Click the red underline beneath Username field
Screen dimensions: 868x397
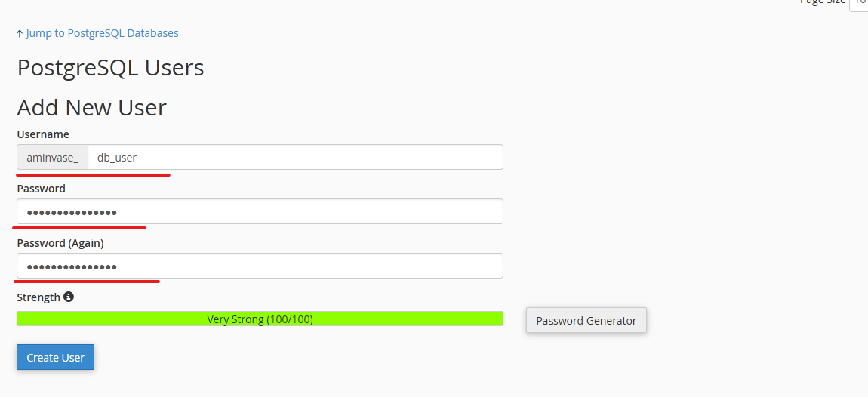pyautogui.click(x=94, y=174)
